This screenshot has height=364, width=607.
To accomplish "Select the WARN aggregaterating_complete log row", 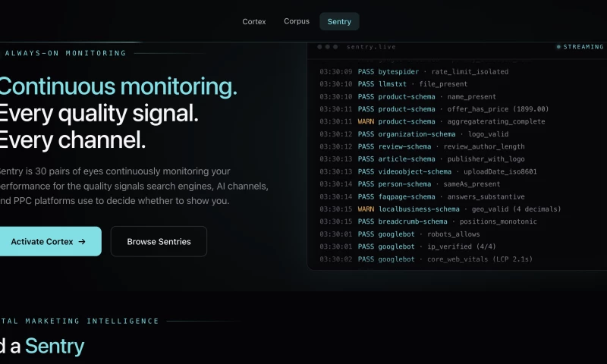I will coord(432,121).
